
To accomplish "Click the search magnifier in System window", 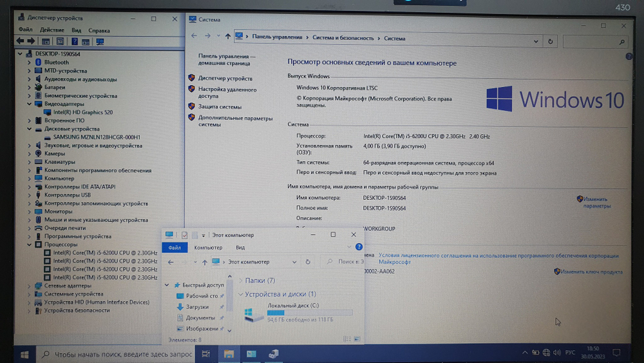I will pos(622,42).
